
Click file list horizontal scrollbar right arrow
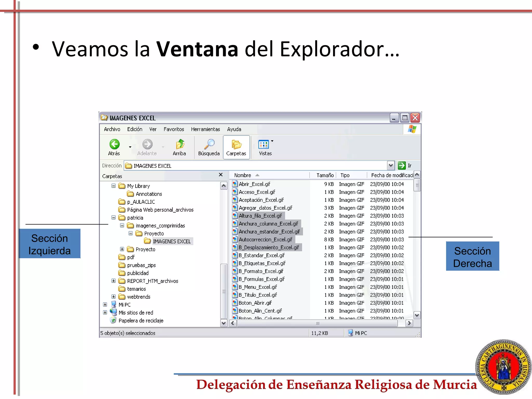409,323
